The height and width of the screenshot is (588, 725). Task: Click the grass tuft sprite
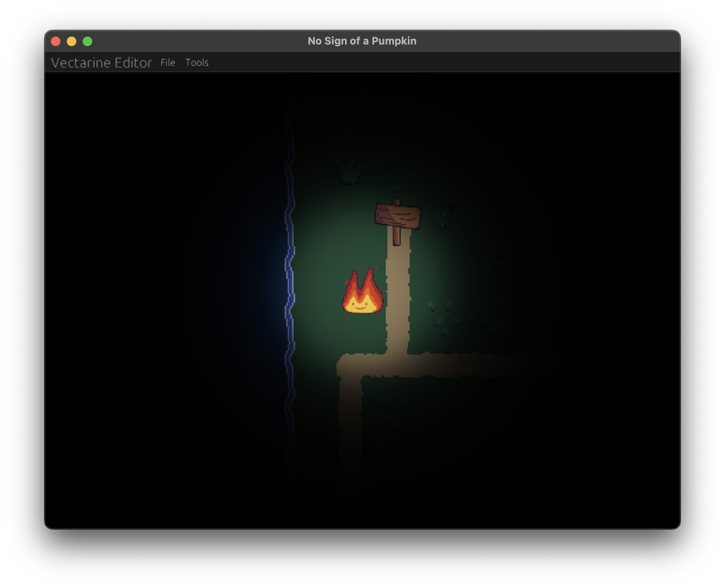pos(350,171)
